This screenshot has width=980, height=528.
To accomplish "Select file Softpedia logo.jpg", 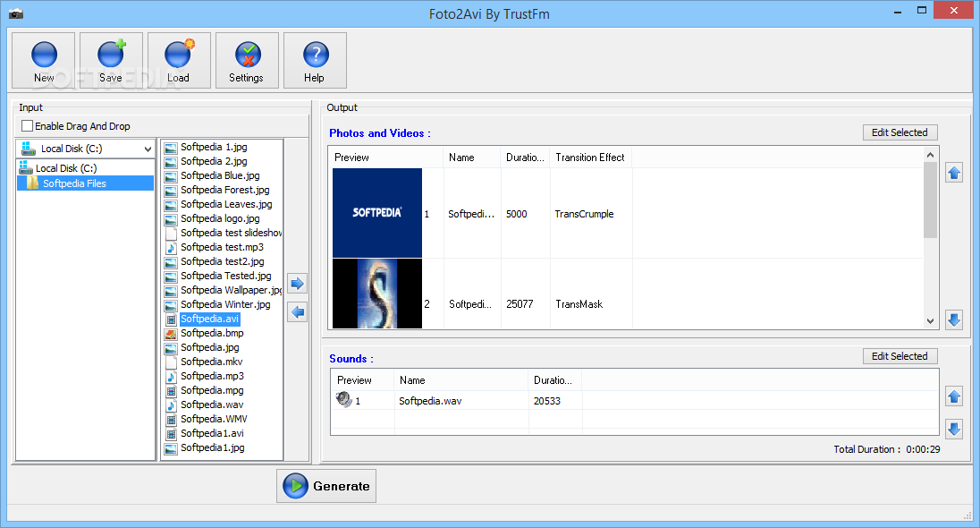I will click(220, 219).
